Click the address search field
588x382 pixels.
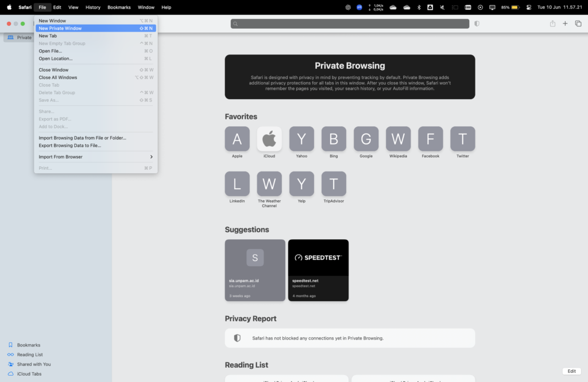coord(350,24)
